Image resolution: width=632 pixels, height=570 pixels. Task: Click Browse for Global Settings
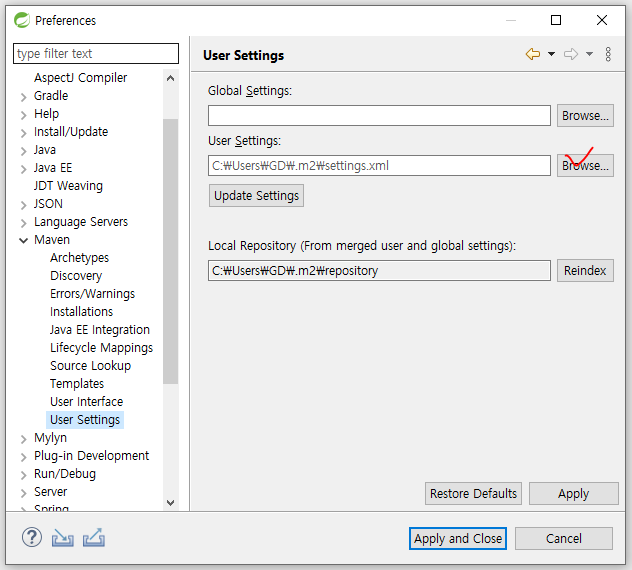(x=585, y=116)
